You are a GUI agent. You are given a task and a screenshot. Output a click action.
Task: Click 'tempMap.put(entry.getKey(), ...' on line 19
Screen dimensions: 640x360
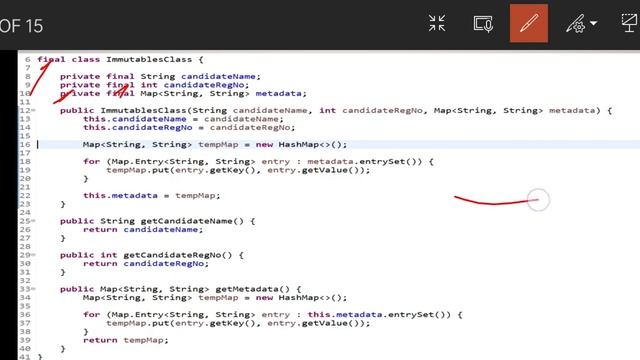point(238,170)
